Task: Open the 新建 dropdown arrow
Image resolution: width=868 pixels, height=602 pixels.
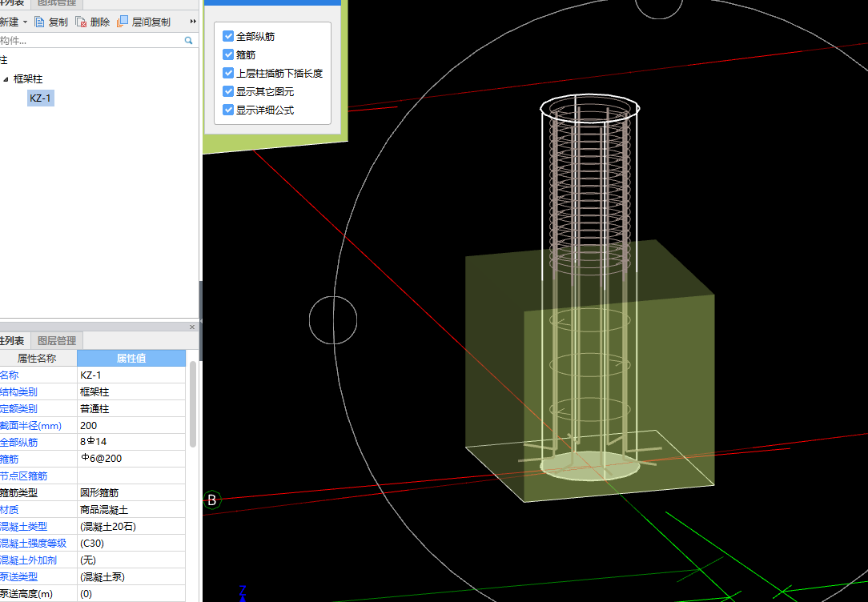Action: (25, 22)
